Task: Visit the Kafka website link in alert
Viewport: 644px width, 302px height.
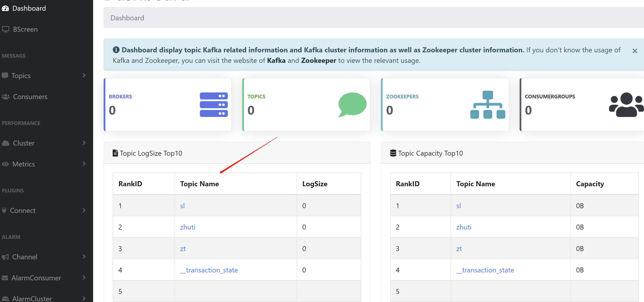Action: [x=276, y=61]
